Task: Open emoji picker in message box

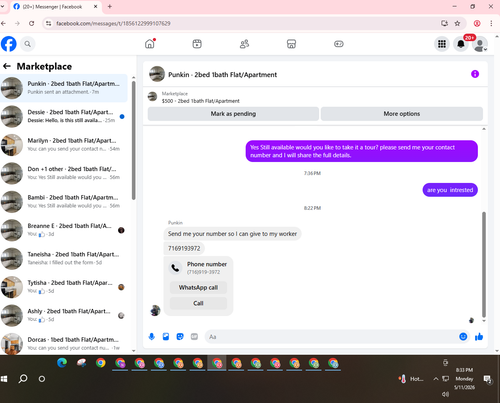Action: coord(463,337)
